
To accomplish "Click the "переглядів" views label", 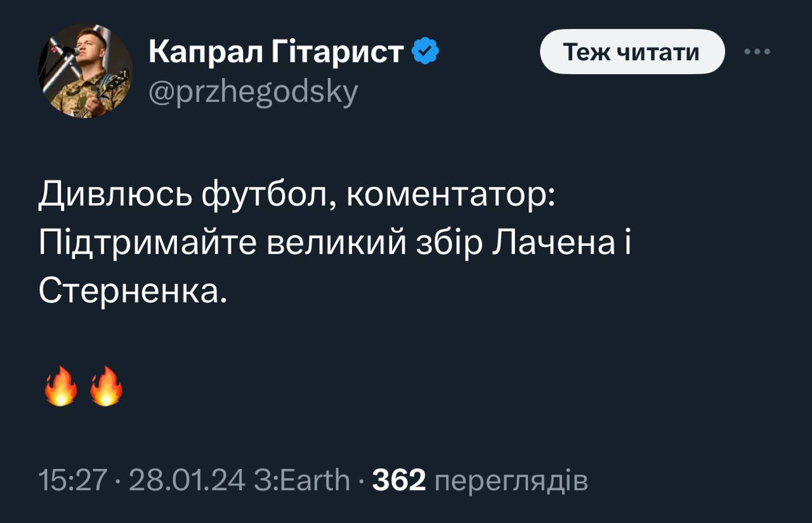I will click(511, 481).
